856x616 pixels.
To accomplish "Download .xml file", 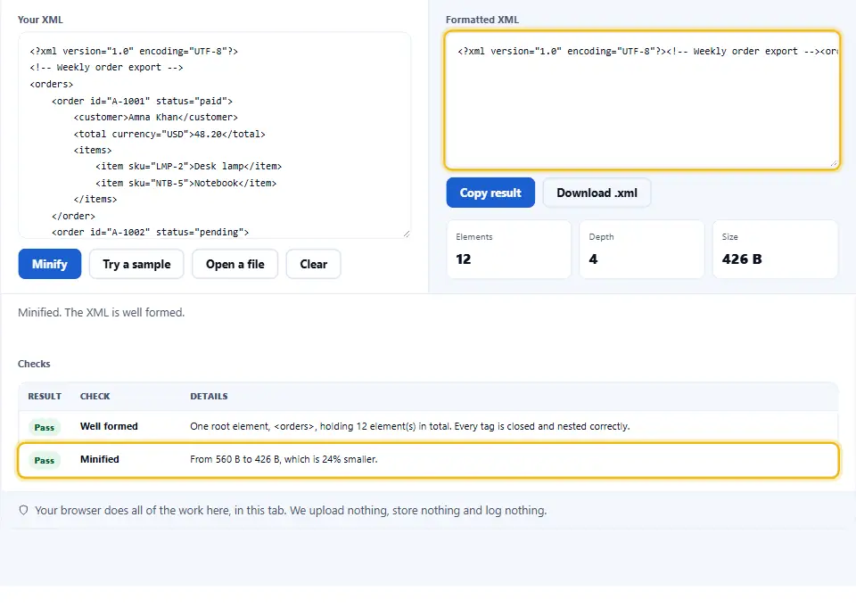I will click(x=597, y=193).
